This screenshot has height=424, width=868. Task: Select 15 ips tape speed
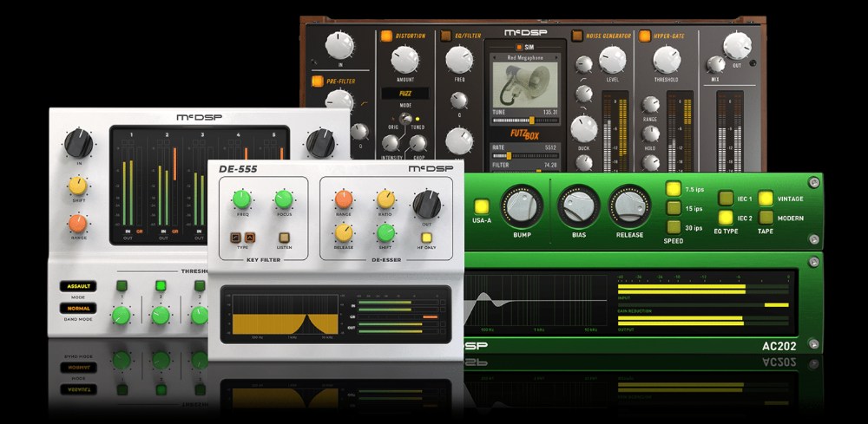tap(674, 208)
